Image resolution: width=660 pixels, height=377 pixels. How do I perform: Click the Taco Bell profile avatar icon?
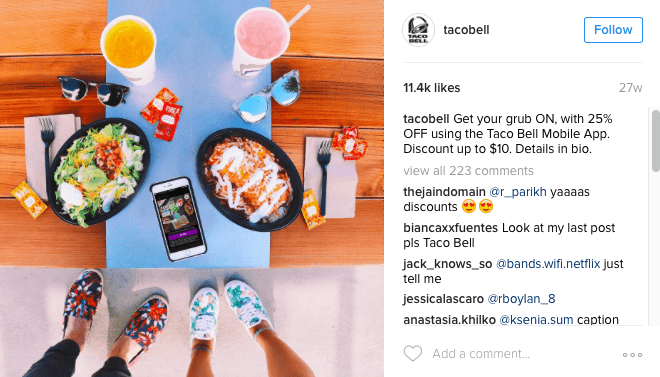418,30
